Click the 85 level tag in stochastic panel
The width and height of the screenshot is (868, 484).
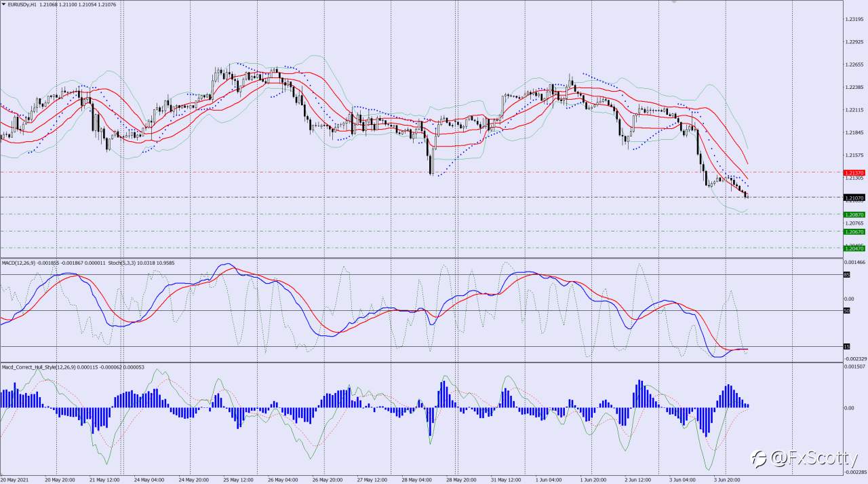click(x=846, y=275)
